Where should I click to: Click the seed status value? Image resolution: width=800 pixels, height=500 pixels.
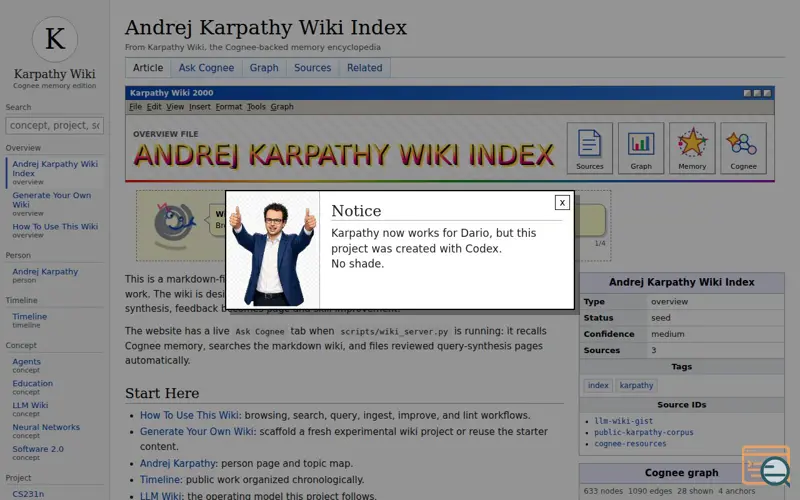tap(661, 318)
